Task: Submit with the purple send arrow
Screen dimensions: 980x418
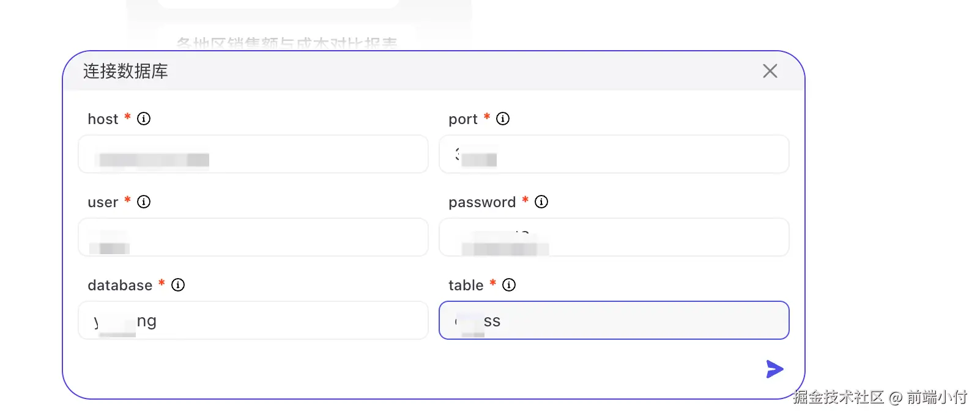Action: 774,369
